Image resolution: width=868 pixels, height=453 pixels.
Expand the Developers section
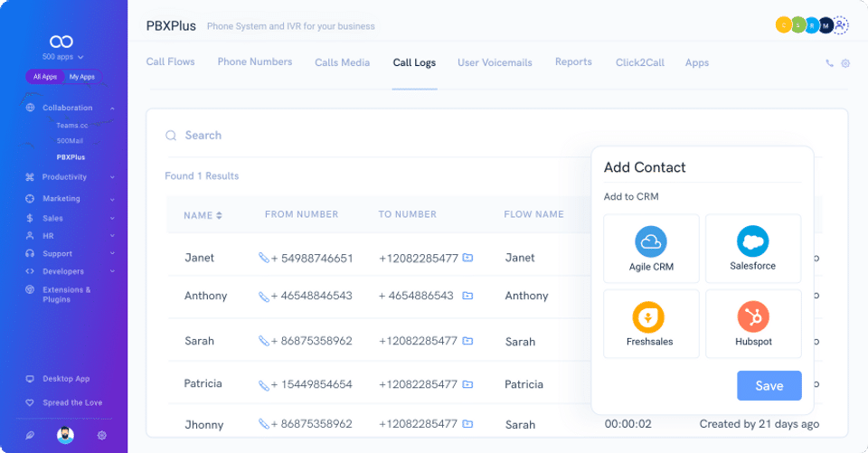point(112,271)
